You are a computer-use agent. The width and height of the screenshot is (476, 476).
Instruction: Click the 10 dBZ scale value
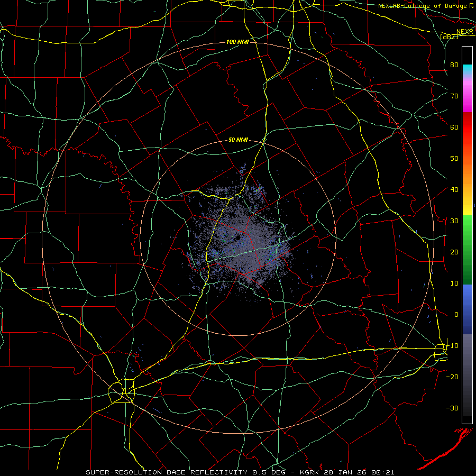(x=454, y=283)
